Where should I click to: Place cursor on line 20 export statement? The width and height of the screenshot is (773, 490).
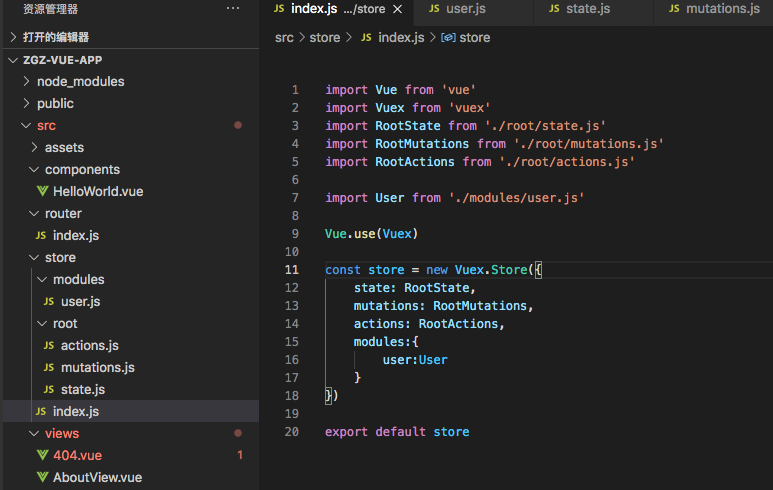point(396,432)
